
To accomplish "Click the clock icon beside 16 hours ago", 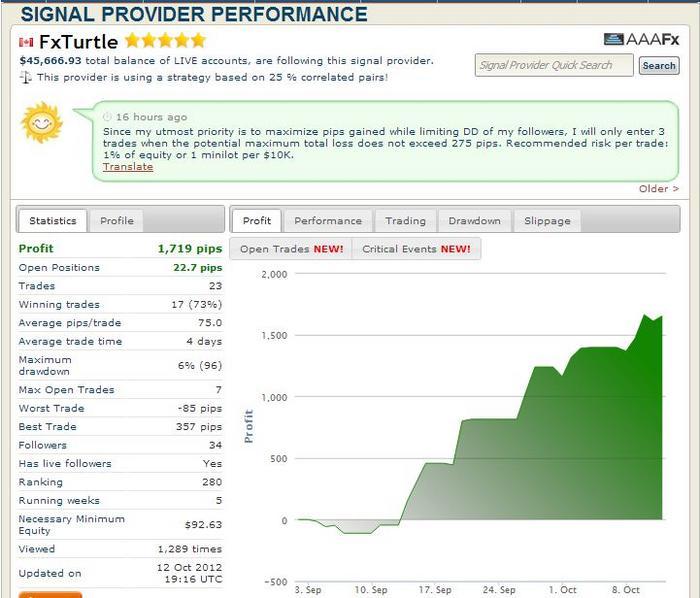I will pos(107,117).
